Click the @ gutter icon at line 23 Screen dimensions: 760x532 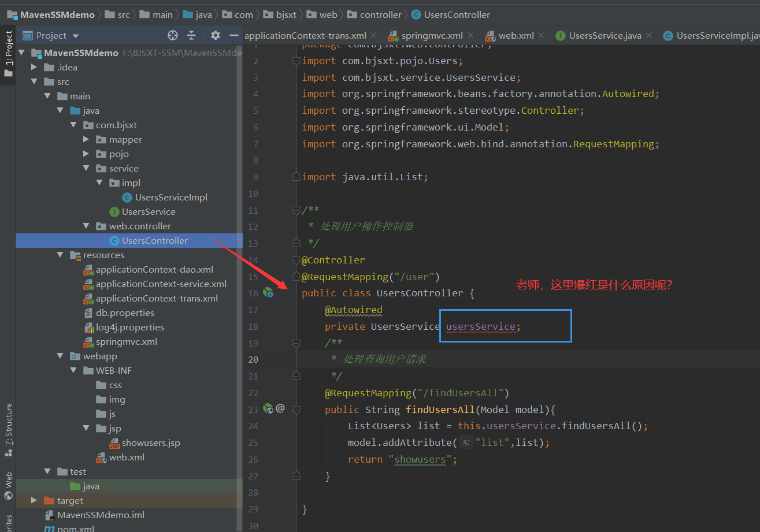click(280, 408)
